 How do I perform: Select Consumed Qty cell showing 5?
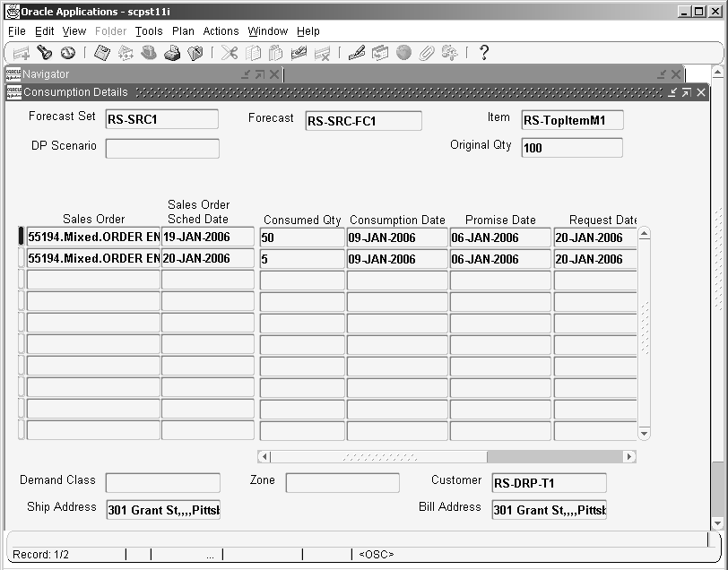(302, 259)
